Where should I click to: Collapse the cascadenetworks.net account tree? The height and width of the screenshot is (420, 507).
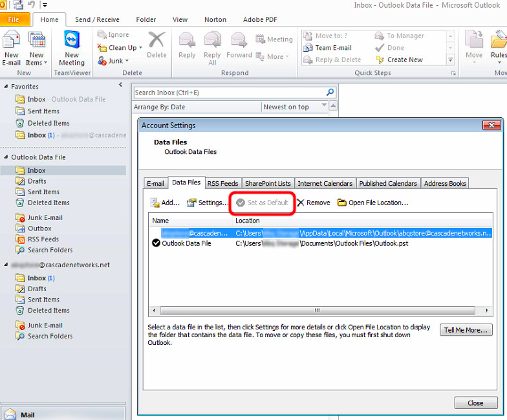click(x=6, y=265)
